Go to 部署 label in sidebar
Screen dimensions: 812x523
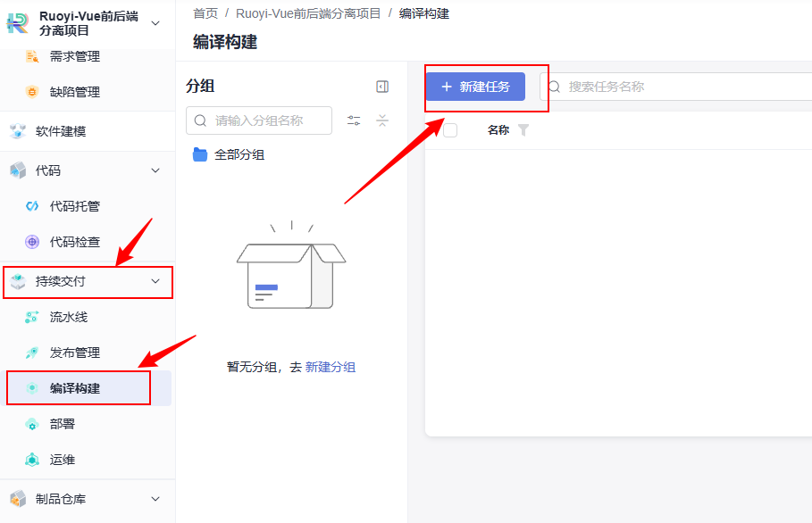click(x=63, y=424)
